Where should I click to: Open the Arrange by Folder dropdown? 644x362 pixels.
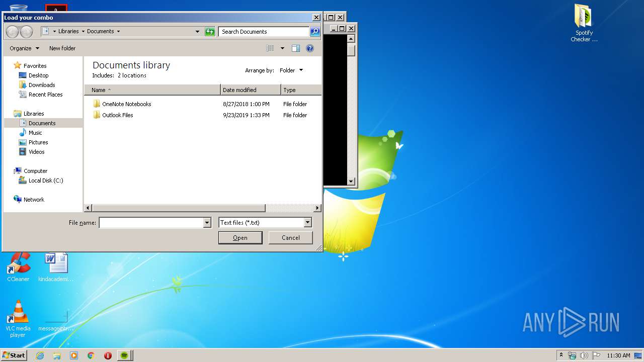click(291, 70)
